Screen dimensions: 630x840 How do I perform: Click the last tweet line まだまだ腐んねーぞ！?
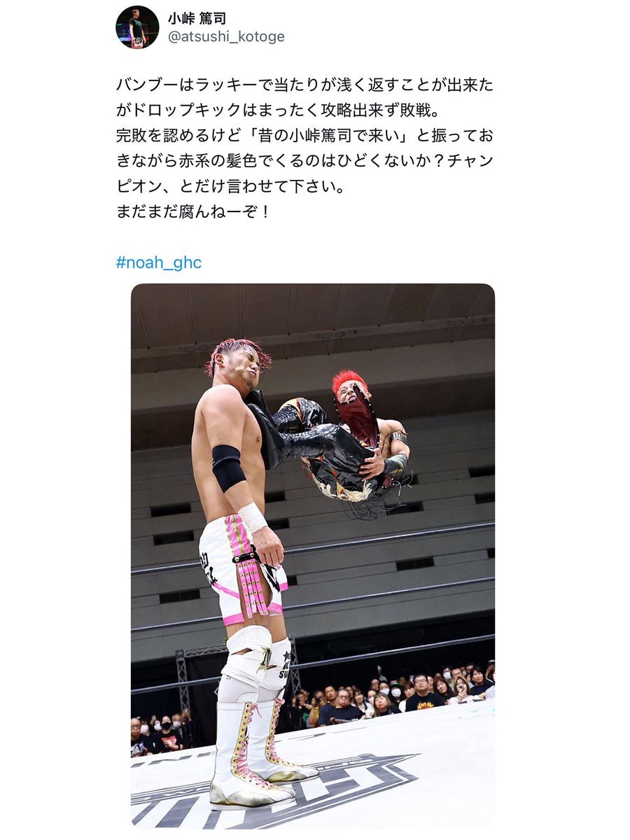[193, 211]
